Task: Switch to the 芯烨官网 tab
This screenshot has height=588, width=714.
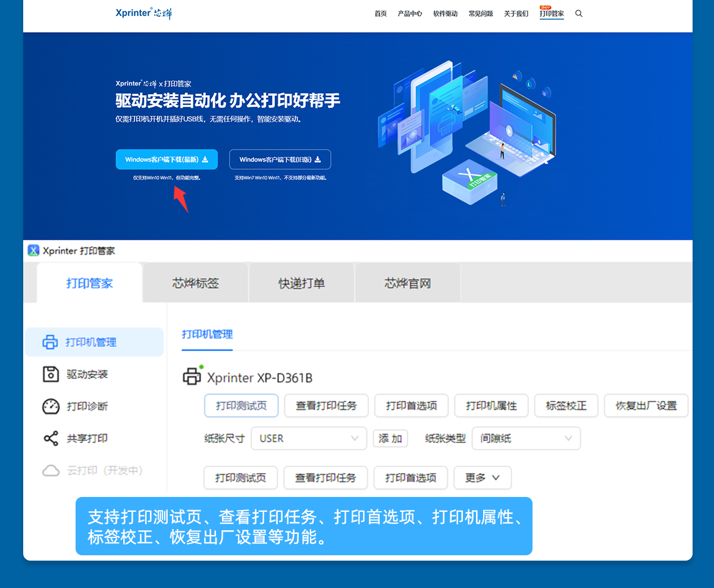Action: click(x=408, y=283)
